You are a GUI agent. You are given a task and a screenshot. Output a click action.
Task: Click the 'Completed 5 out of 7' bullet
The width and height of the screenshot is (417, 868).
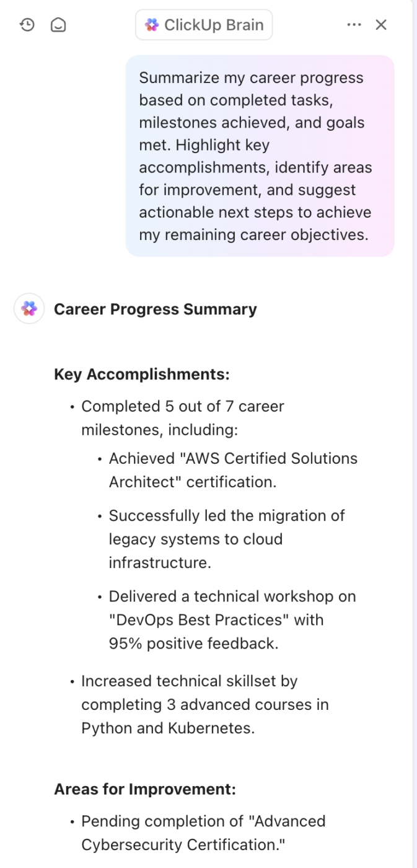[x=183, y=407]
